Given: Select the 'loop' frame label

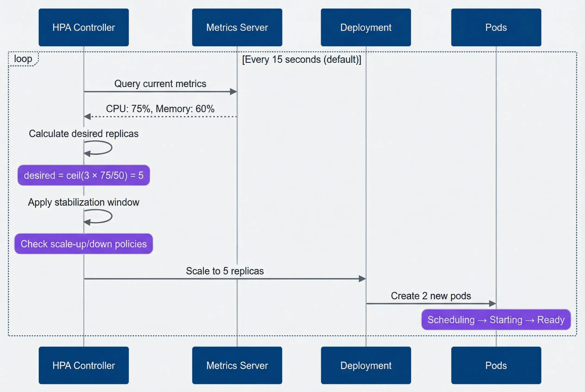Looking at the screenshot, I should (23, 59).
